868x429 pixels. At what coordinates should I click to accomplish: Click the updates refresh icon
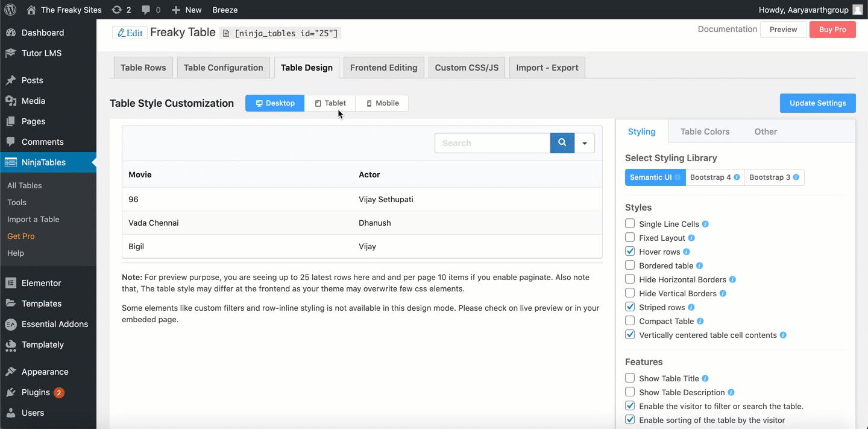tap(117, 10)
